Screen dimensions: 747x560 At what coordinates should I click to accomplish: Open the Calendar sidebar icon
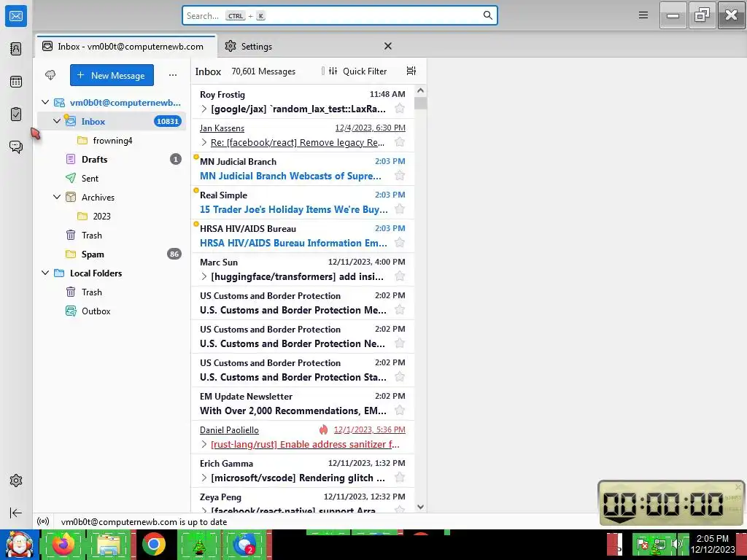click(16, 82)
